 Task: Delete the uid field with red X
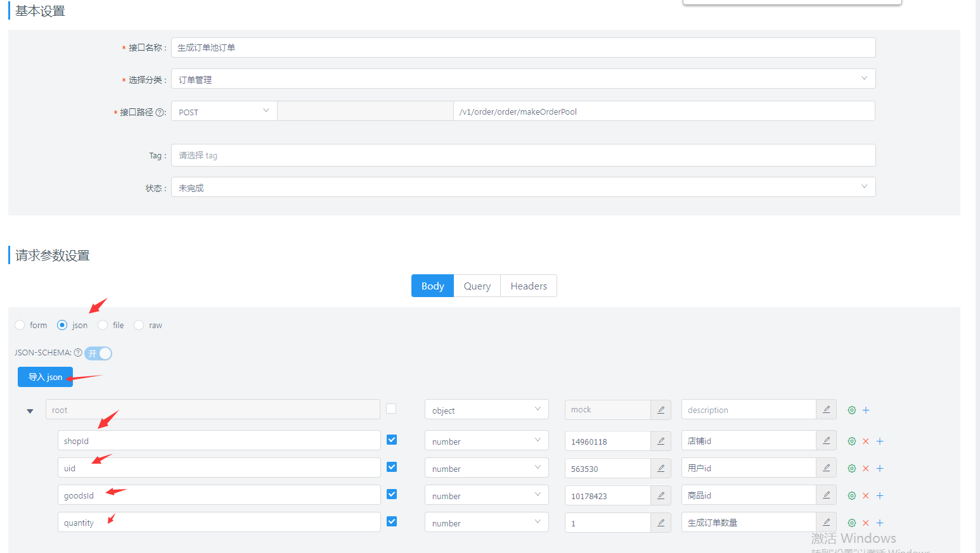[865, 468]
